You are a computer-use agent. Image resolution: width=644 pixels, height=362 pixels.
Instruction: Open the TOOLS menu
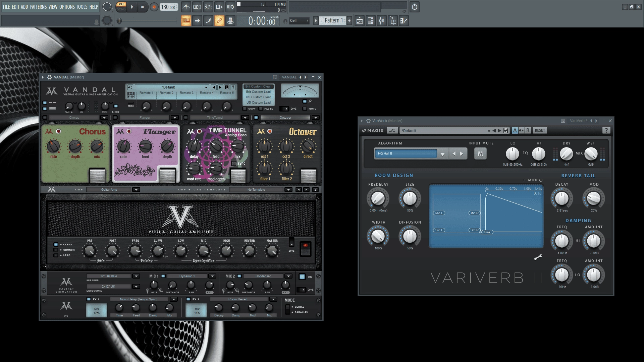coord(82,7)
